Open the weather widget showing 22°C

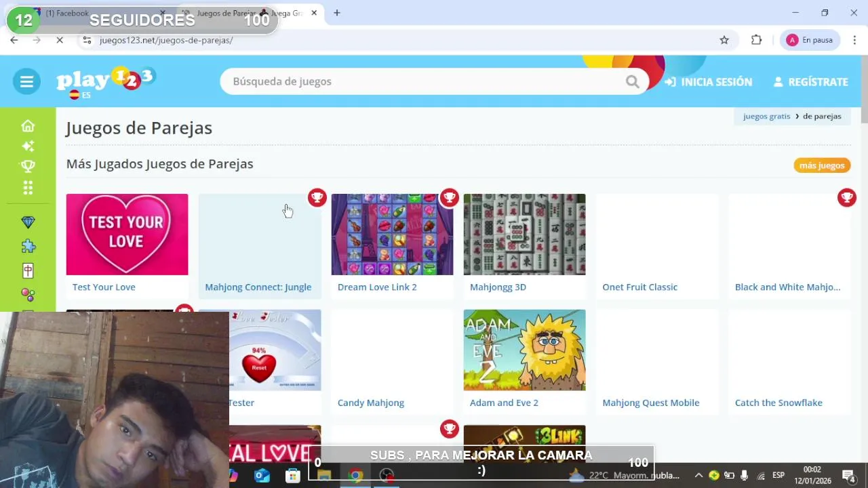point(624,475)
